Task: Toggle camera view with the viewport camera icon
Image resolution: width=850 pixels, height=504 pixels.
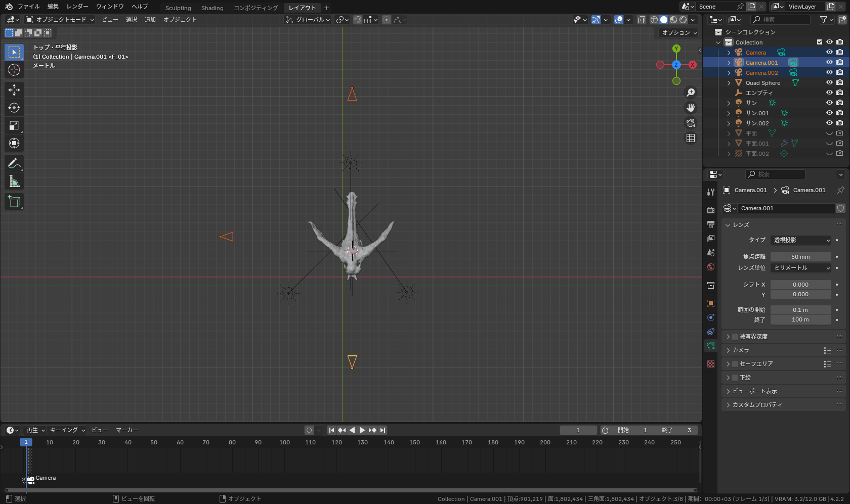Action: pyautogui.click(x=691, y=123)
